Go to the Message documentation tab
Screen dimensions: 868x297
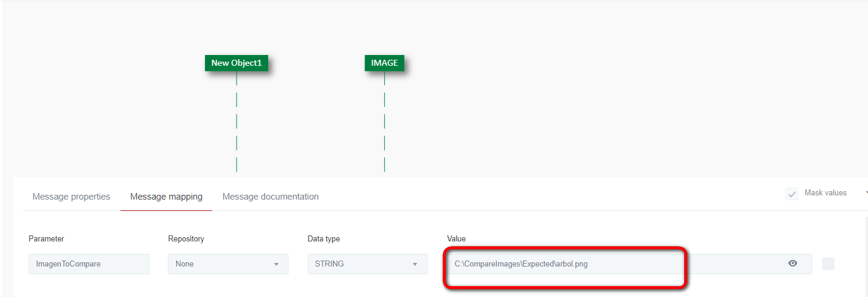tap(271, 197)
